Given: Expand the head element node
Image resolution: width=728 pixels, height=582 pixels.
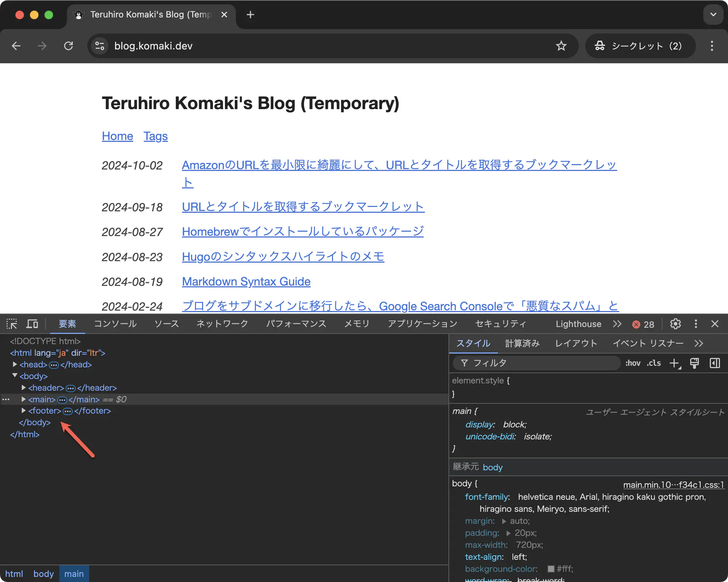Looking at the screenshot, I should click(x=15, y=364).
